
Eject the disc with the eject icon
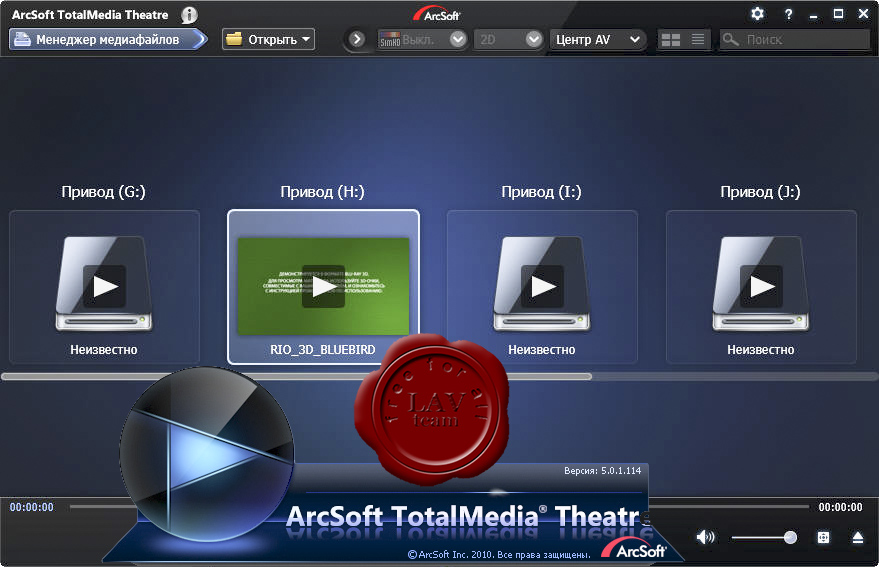coord(858,537)
